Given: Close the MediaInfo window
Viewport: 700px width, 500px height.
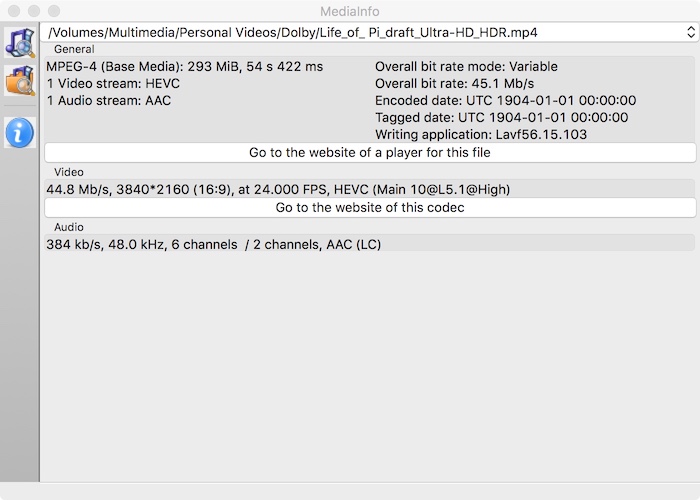Looking at the screenshot, I should [13, 11].
